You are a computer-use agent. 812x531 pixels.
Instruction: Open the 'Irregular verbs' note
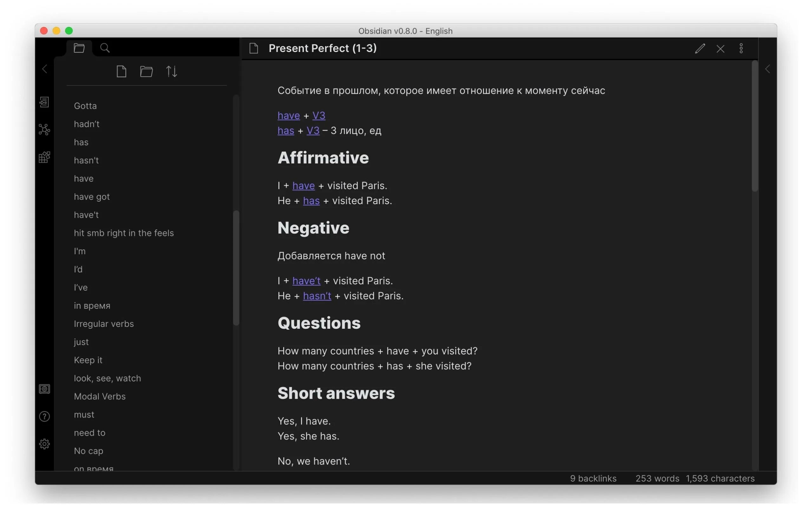pos(104,324)
